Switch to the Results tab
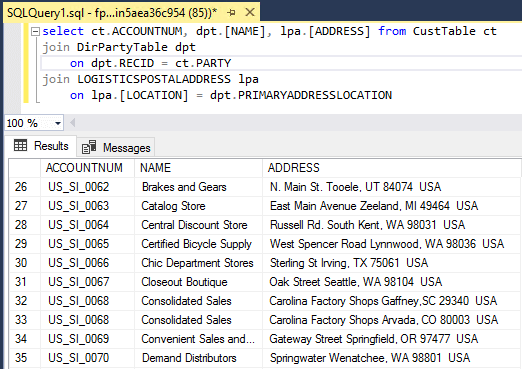Viewport: 522px width, 369px height. (42, 146)
